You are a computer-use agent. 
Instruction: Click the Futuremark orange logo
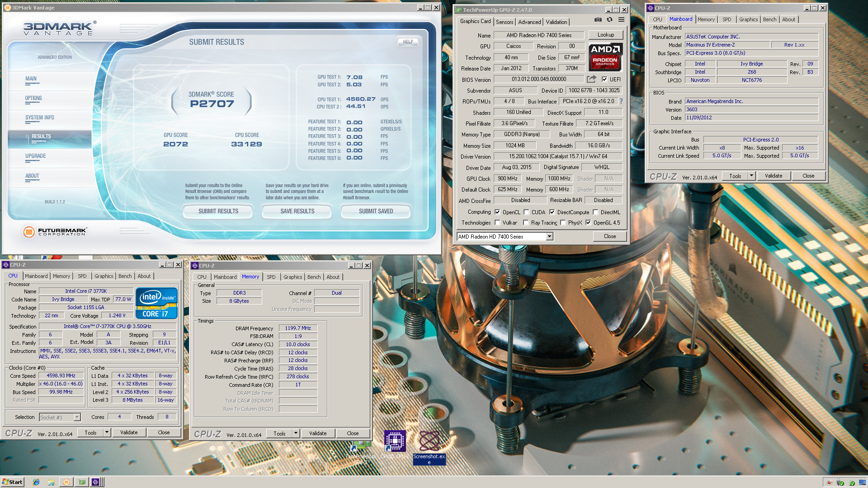[29, 232]
